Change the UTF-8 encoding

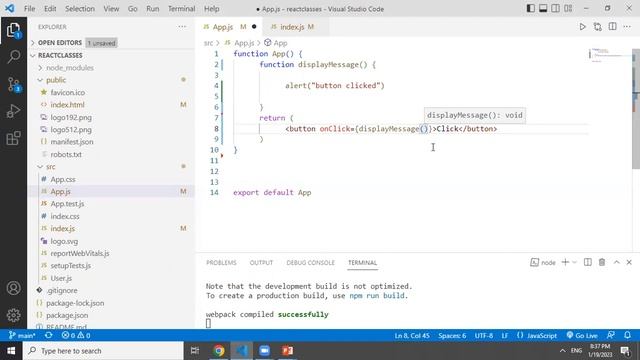[484, 336]
